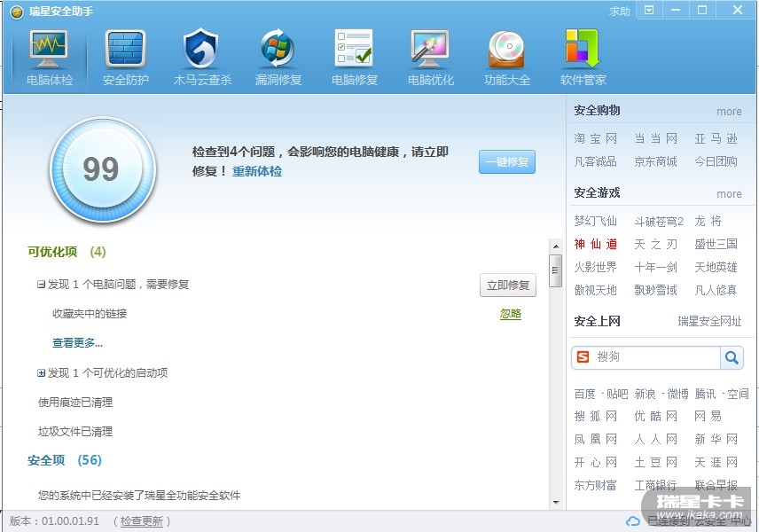Click more beside 安全游戏
The image size is (759, 532).
(x=729, y=193)
